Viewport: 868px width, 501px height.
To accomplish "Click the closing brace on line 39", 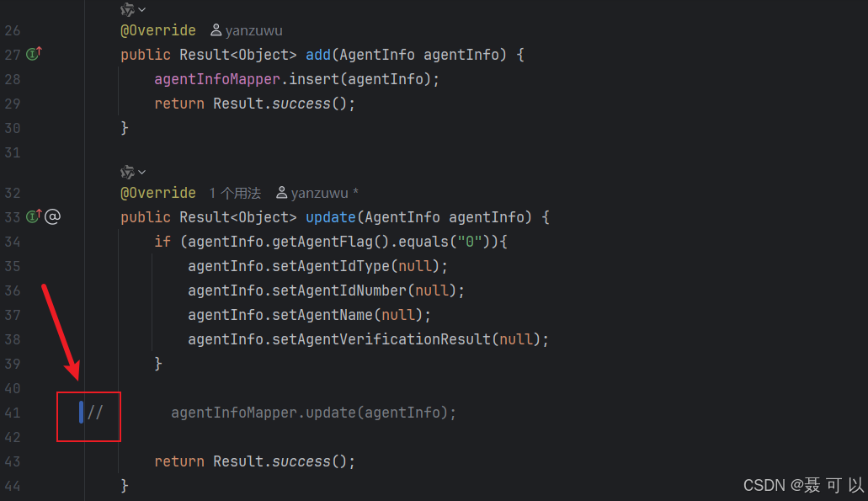I will [x=158, y=364].
